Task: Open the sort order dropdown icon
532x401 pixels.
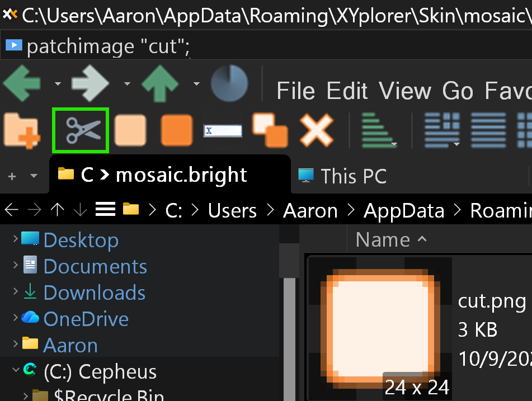Action: (379, 131)
